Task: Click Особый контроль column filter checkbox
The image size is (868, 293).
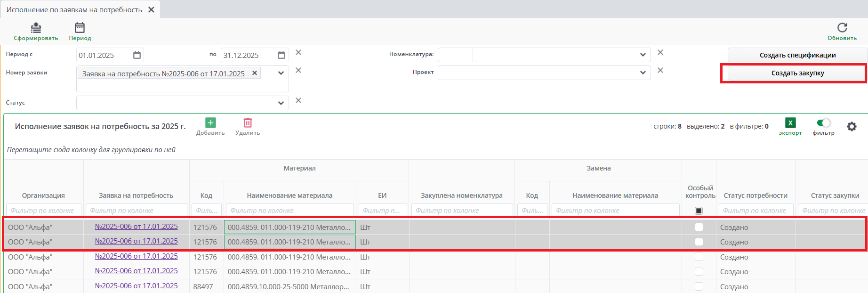Action: [699, 211]
